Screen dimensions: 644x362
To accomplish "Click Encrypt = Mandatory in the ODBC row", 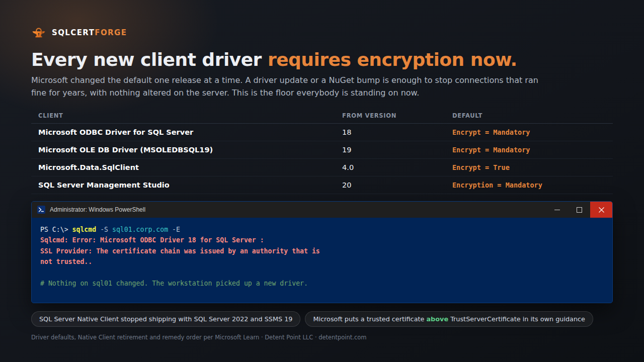I will (491, 132).
